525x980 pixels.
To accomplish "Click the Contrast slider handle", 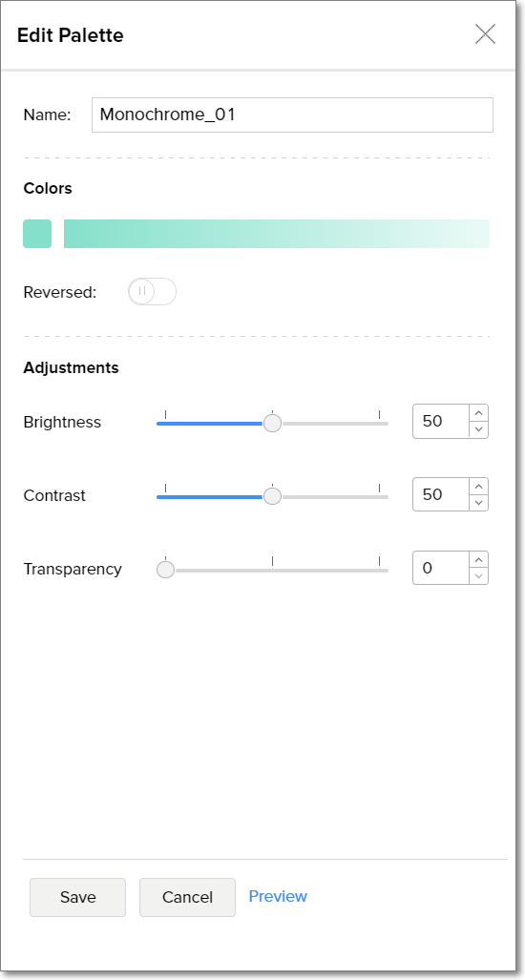I will pyautogui.click(x=272, y=496).
